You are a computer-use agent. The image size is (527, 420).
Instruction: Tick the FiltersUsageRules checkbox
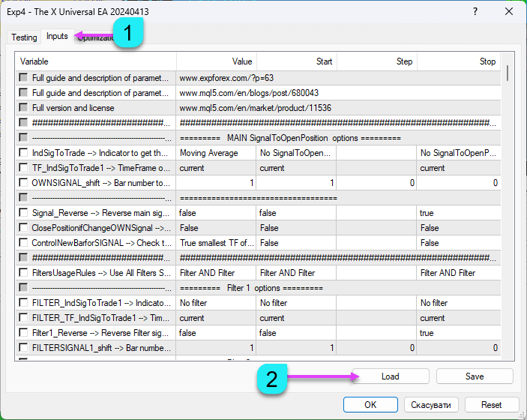click(24, 273)
